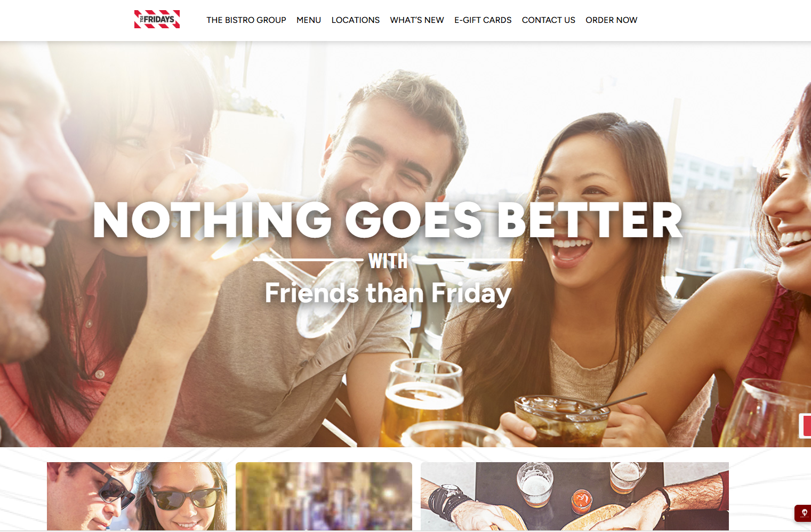Open What's New section
The height and width of the screenshot is (532, 811).
click(x=417, y=20)
